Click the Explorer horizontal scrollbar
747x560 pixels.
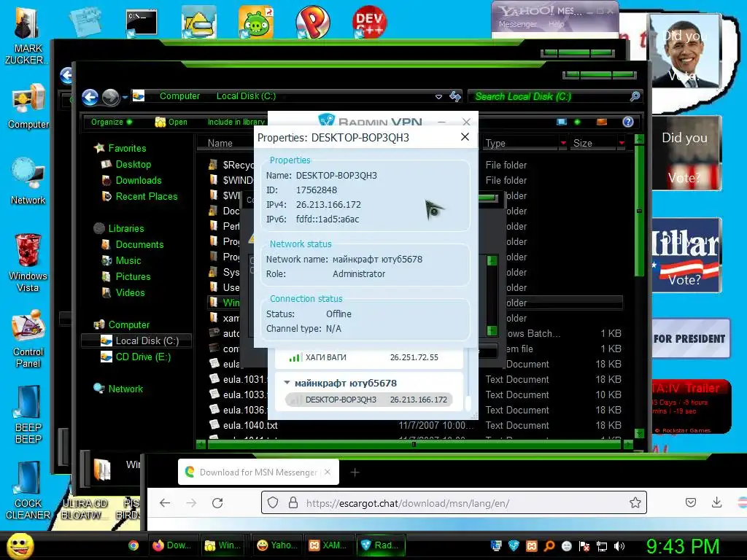(414, 444)
